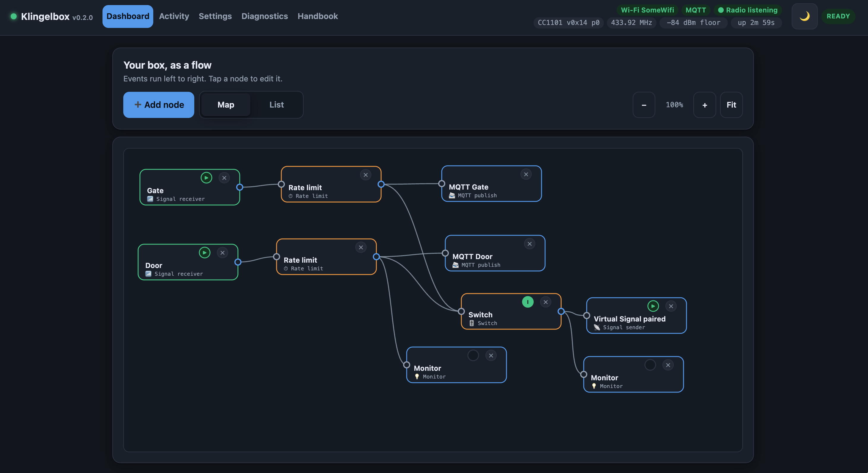Toggle dark mode with the moon icon

click(x=804, y=16)
